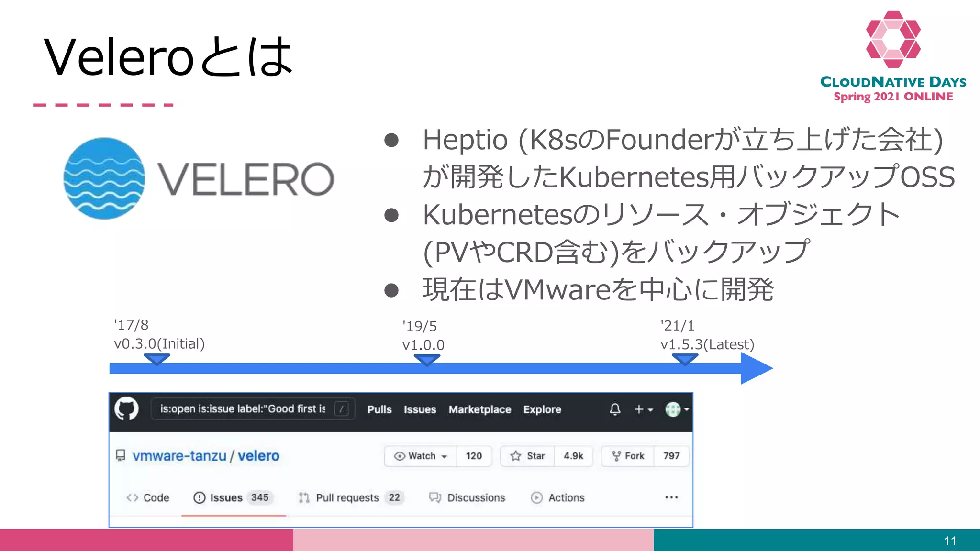Open the plus create-new dropdown
980x551 pixels.
[643, 409]
